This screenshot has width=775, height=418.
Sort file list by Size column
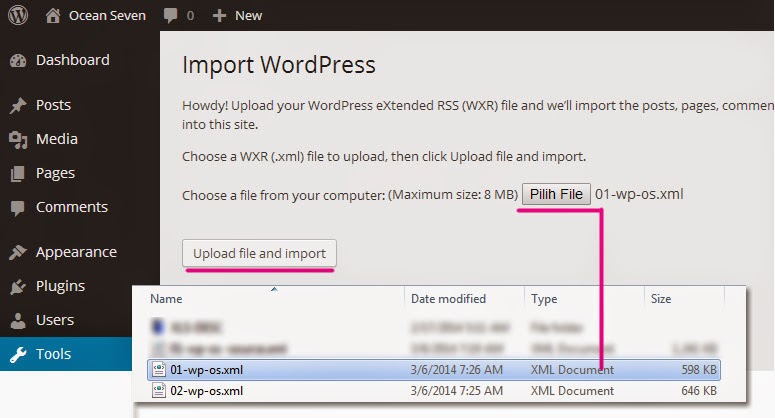661,299
